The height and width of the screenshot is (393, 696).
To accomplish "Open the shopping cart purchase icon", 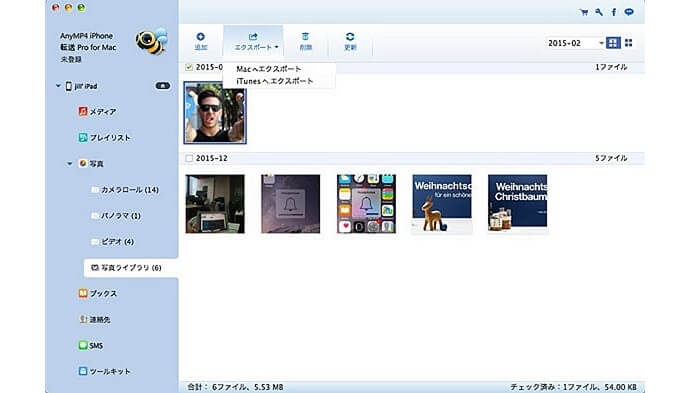I will (x=584, y=12).
